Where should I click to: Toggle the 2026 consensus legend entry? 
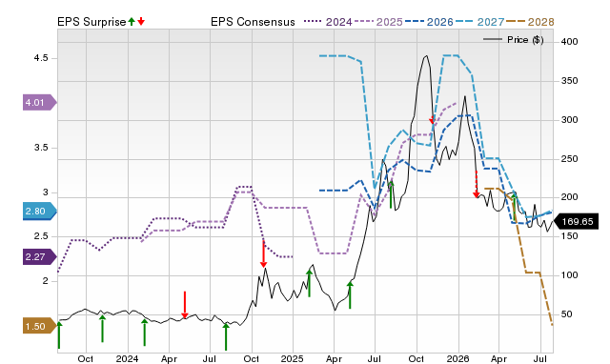pos(429,22)
